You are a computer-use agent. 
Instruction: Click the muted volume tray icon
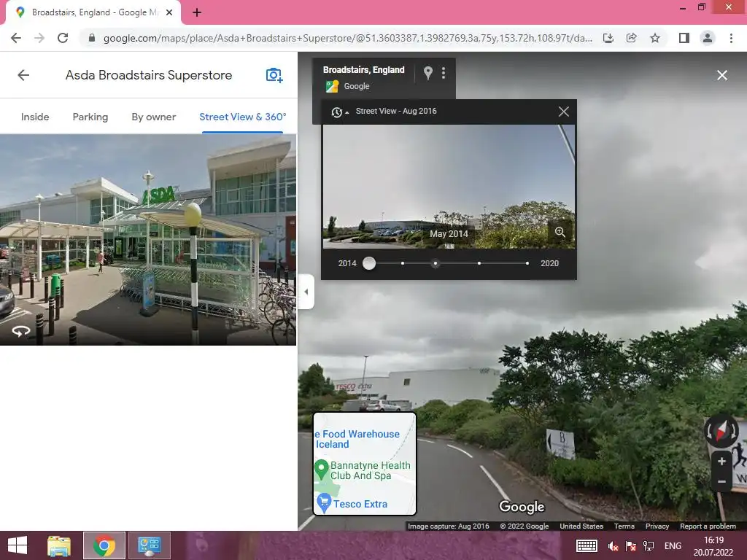[613, 546]
